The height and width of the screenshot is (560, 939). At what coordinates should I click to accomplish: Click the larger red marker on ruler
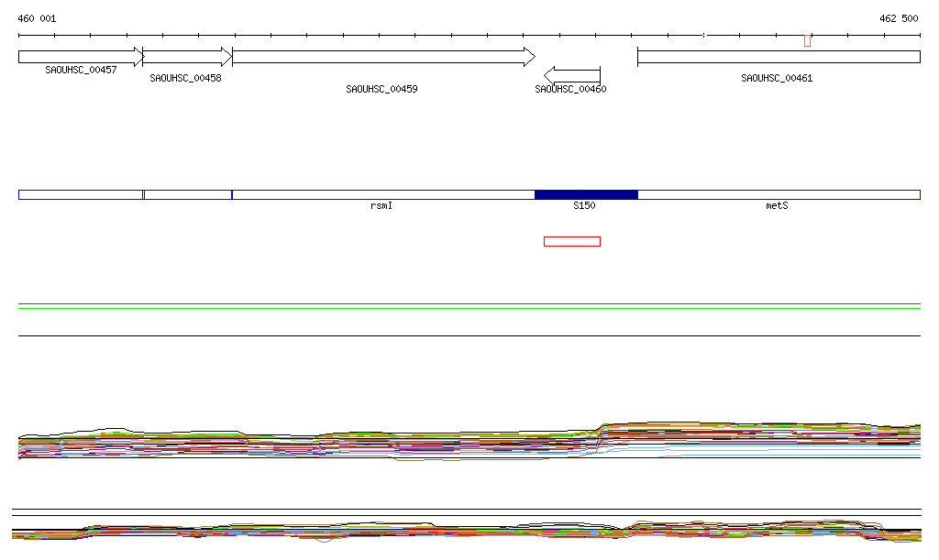point(807,39)
